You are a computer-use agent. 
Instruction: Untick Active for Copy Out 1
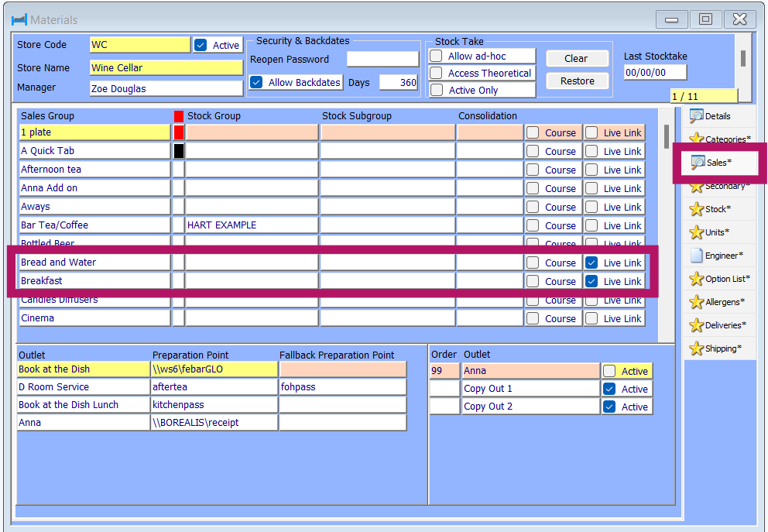tap(609, 389)
